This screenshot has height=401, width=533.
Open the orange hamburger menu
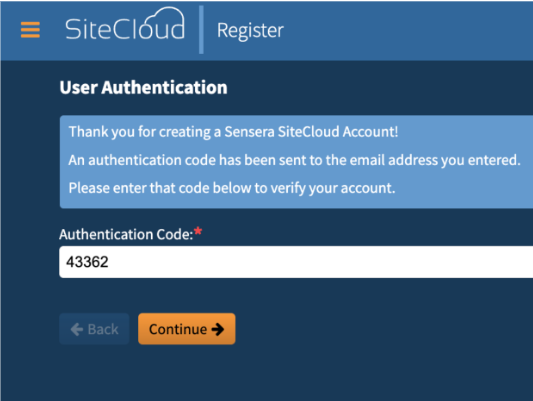tap(30, 30)
